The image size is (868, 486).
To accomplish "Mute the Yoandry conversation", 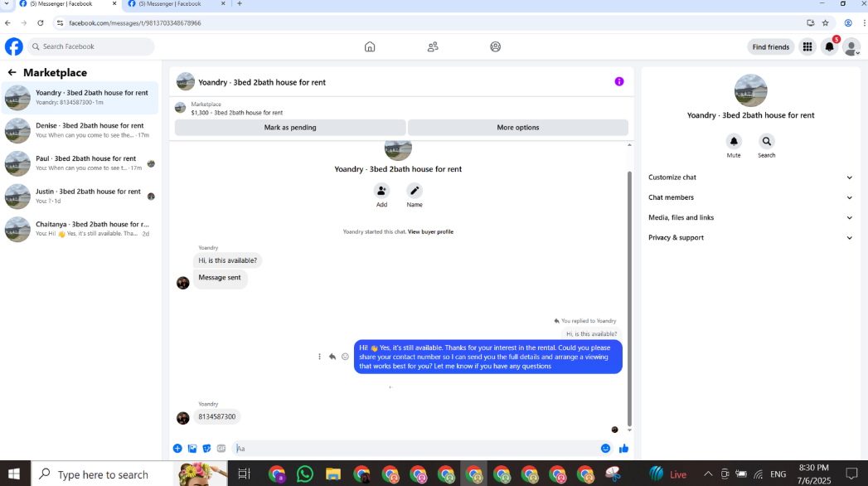I will click(734, 142).
